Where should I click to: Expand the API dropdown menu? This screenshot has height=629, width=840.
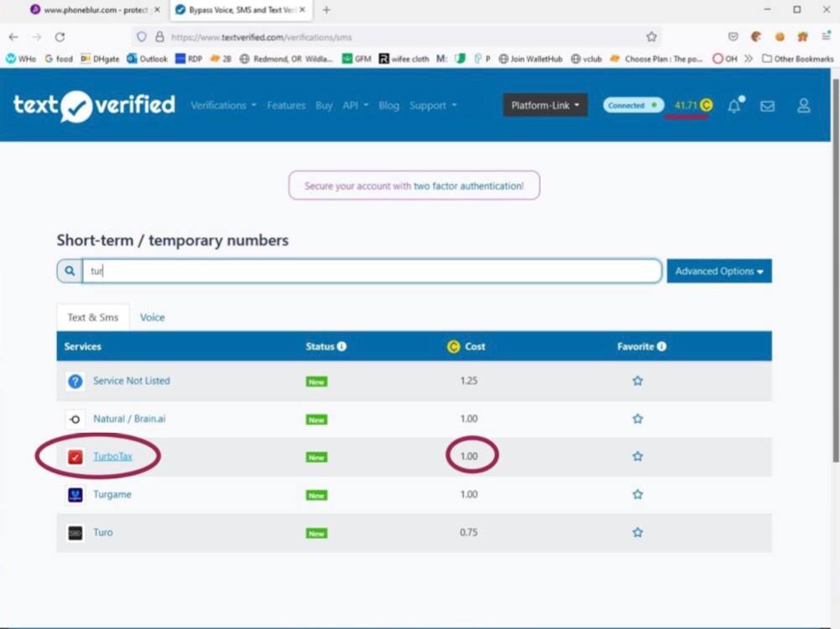(x=355, y=106)
